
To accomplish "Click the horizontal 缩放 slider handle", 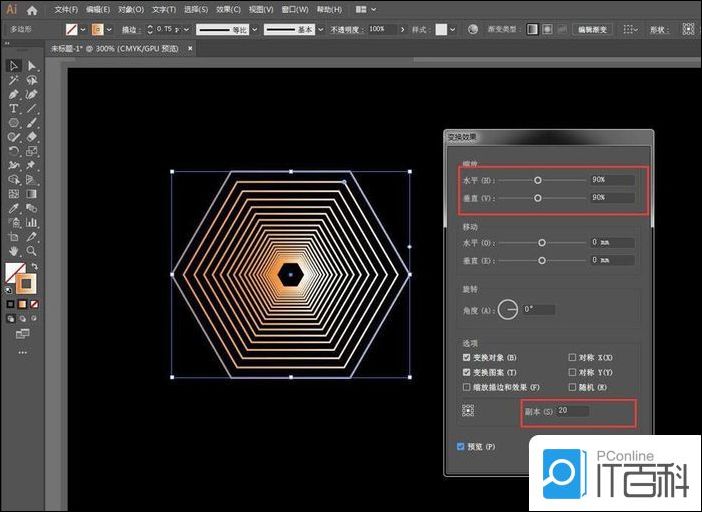I will (538, 180).
